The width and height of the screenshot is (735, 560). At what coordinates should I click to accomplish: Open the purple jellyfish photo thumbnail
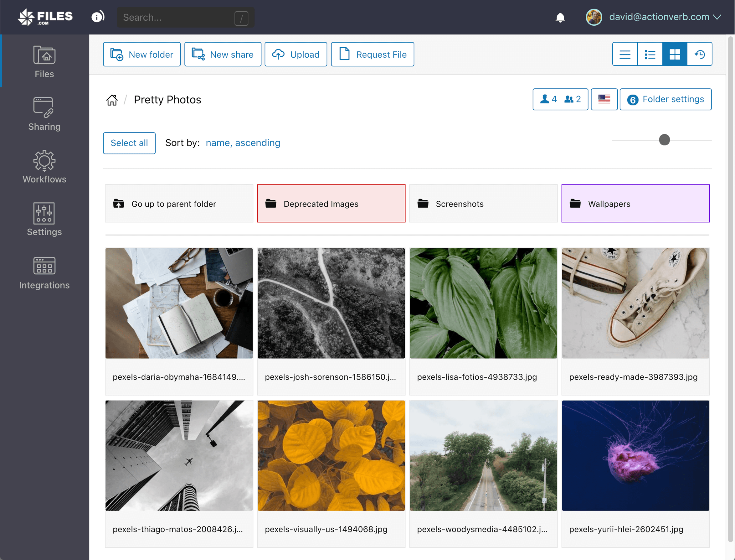click(x=635, y=455)
